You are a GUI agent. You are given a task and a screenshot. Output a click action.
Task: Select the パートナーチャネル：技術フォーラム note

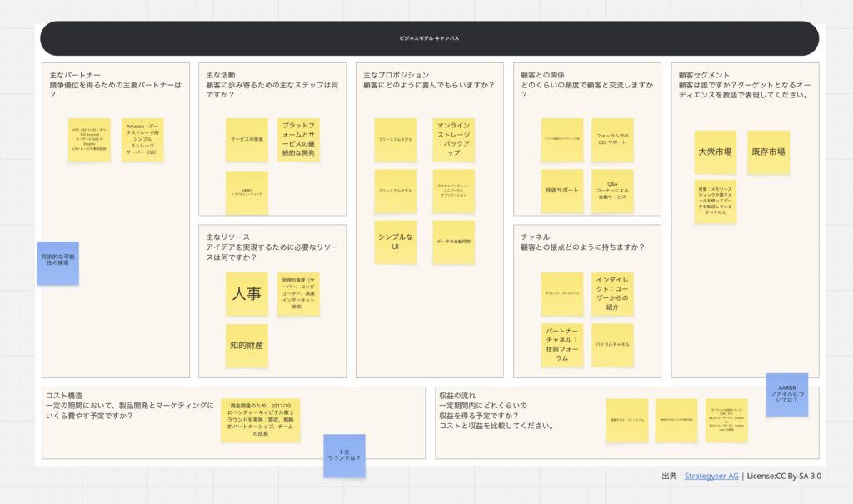point(561,345)
